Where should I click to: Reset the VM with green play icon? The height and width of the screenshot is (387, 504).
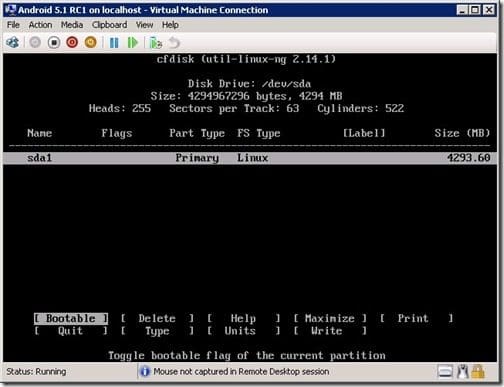133,43
